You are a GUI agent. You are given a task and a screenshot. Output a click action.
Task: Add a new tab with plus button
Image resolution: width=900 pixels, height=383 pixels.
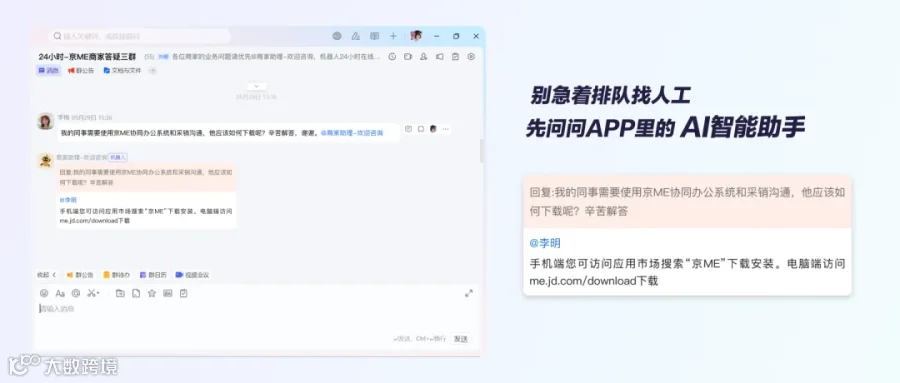[152, 71]
